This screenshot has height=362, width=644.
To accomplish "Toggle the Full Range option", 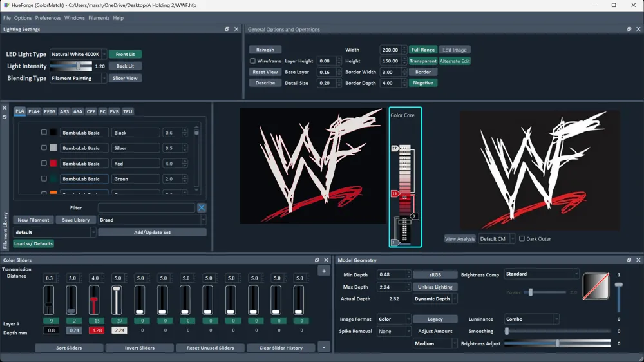I will coord(422,50).
